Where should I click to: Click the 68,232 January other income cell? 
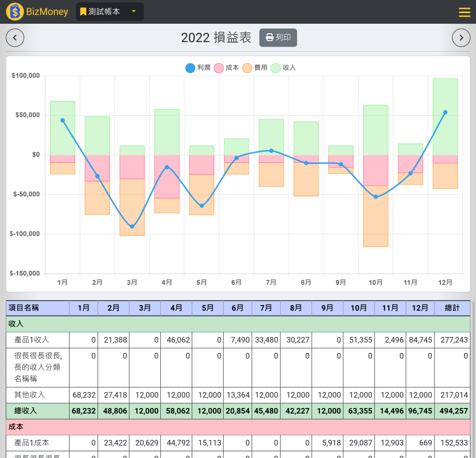click(x=84, y=395)
